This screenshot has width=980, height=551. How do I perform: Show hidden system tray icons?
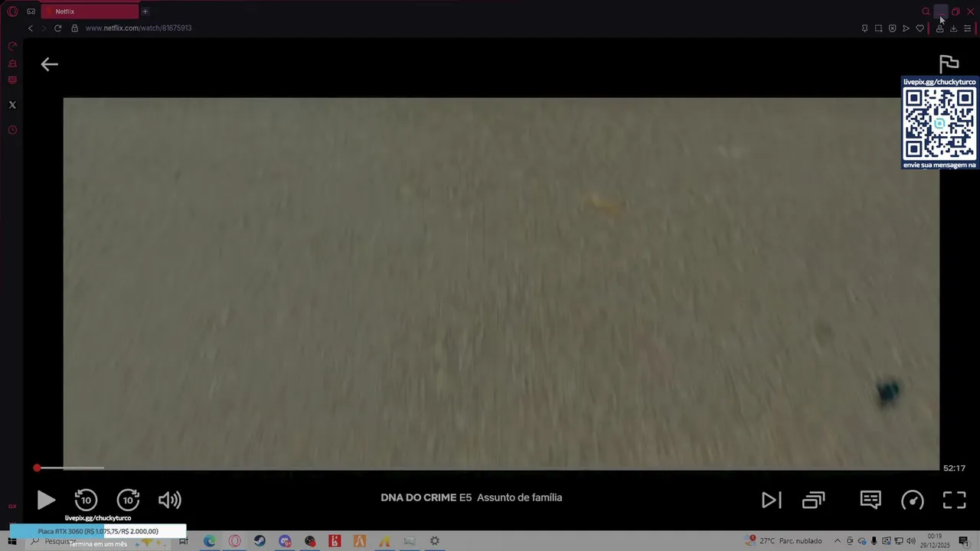pos(837,541)
